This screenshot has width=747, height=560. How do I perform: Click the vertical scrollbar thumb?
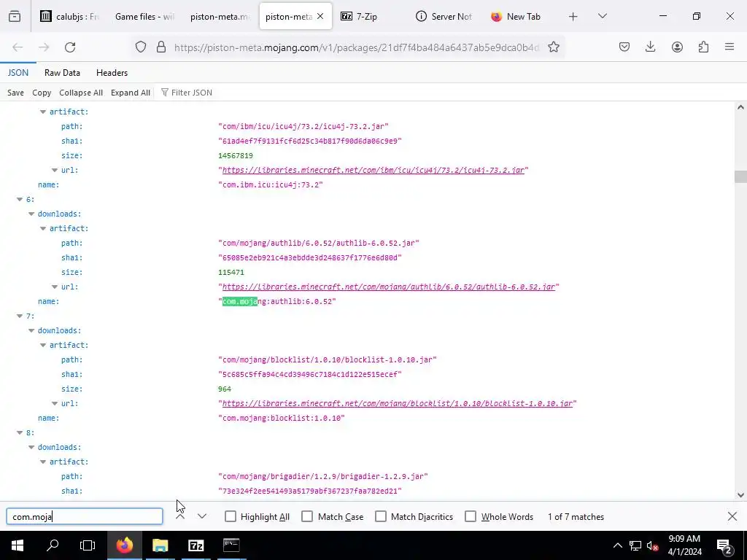point(740,176)
